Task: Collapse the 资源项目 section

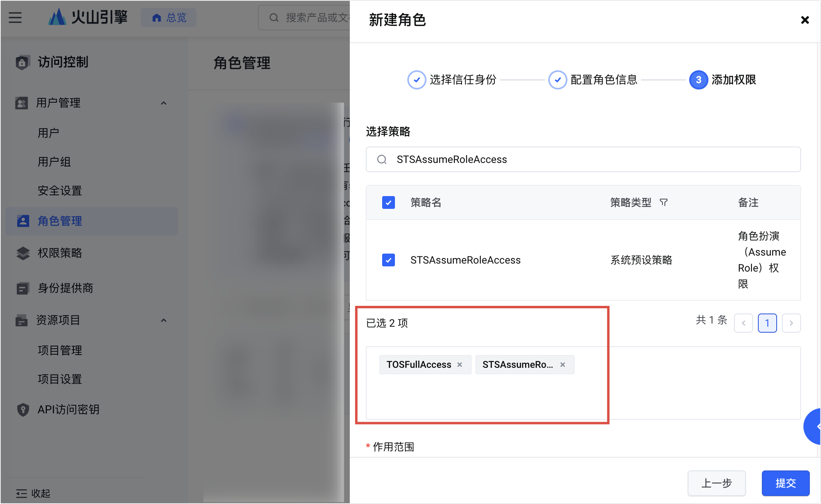Action: [163, 320]
